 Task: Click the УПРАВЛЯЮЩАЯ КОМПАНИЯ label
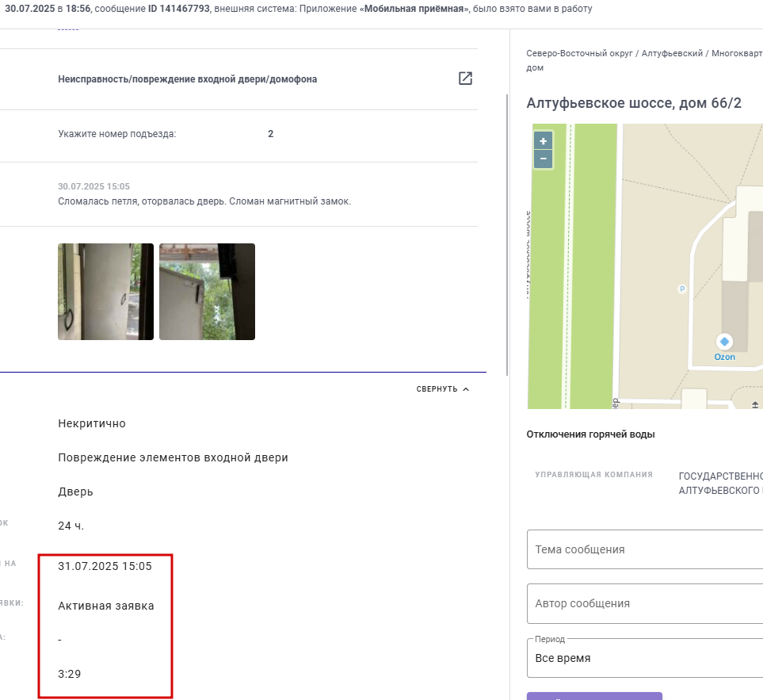tap(593, 475)
